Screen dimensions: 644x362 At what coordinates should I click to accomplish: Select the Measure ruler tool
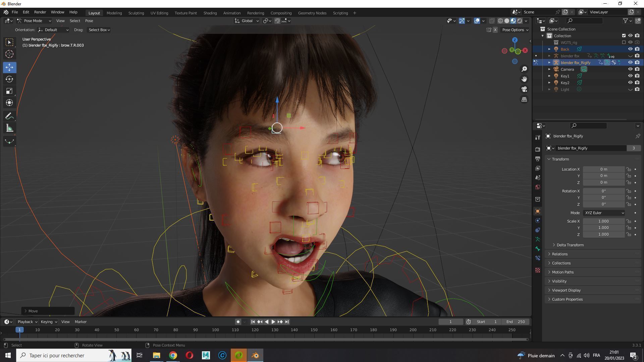point(9,128)
